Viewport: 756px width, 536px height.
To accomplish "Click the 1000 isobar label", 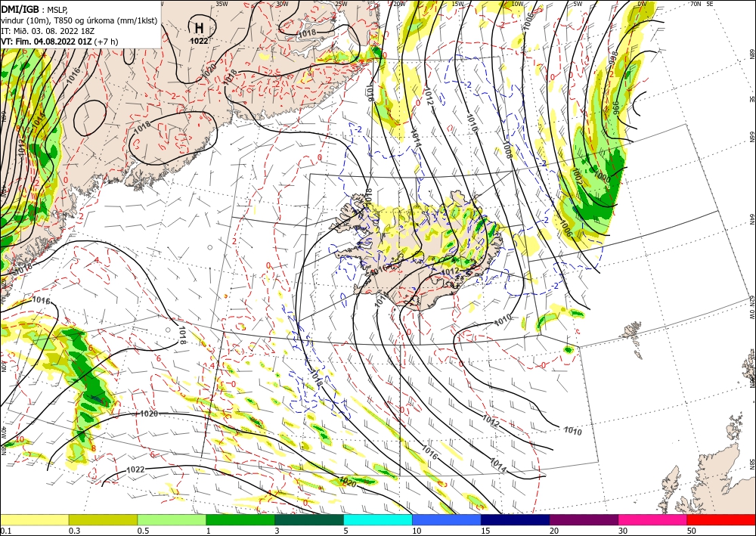I will pos(603,177).
